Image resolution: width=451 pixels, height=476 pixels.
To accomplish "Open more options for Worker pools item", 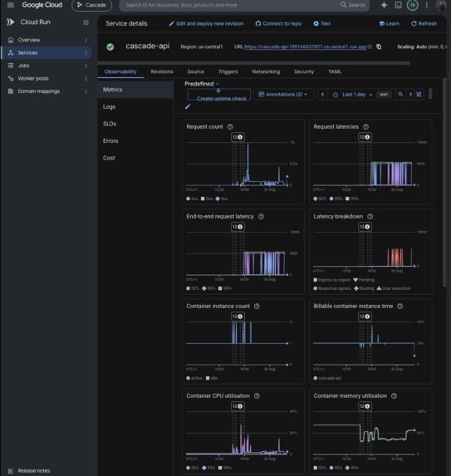I will coord(86,79).
